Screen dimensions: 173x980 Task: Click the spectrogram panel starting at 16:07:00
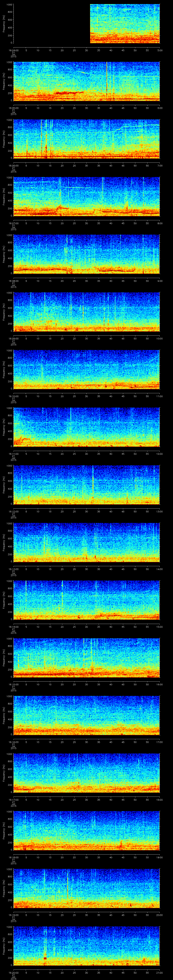pos(87,197)
